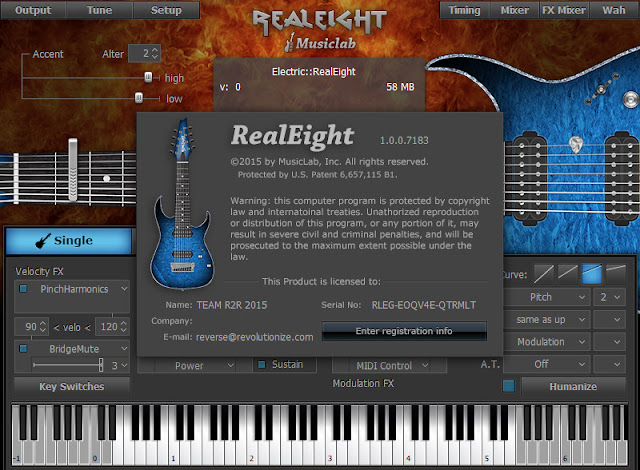This screenshot has height=470, width=640.
Task: Open the 'same as up' dropdown
Action: (547, 319)
